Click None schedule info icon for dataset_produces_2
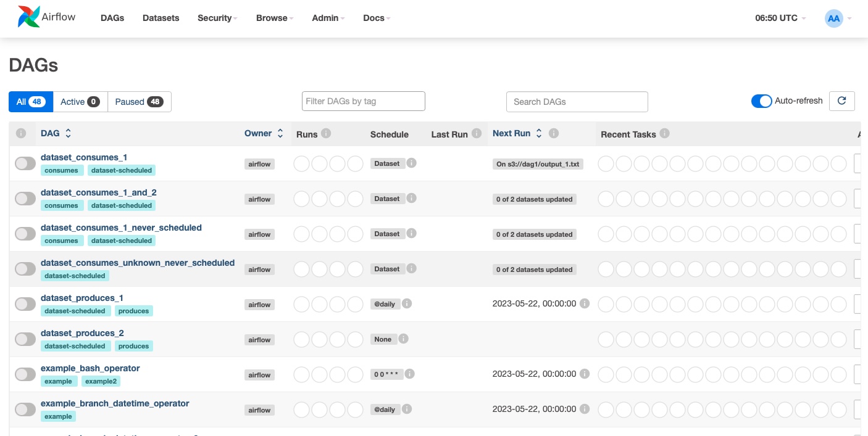This screenshot has height=436, width=868. [403, 339]
